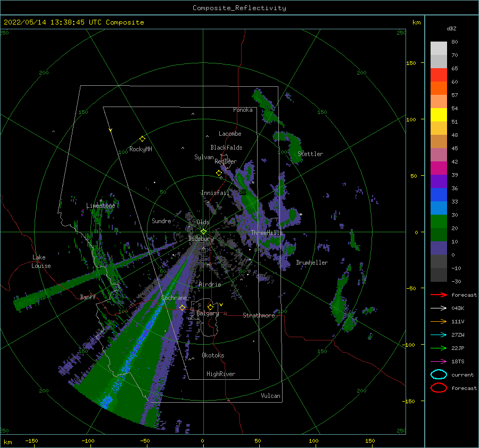Click the Calgary city label
The height and width of the screenshot is (448, 479).
pos(208,313)
